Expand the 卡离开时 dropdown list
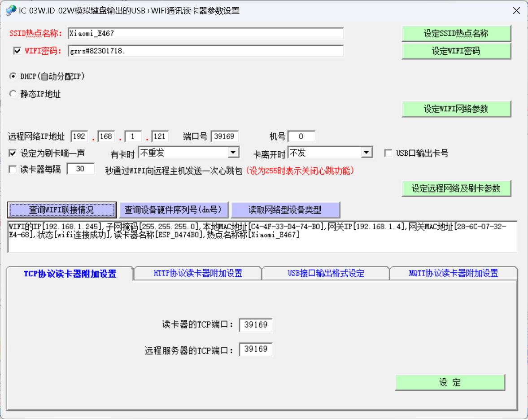The image size is (528, 420). [x=367, y=153]
